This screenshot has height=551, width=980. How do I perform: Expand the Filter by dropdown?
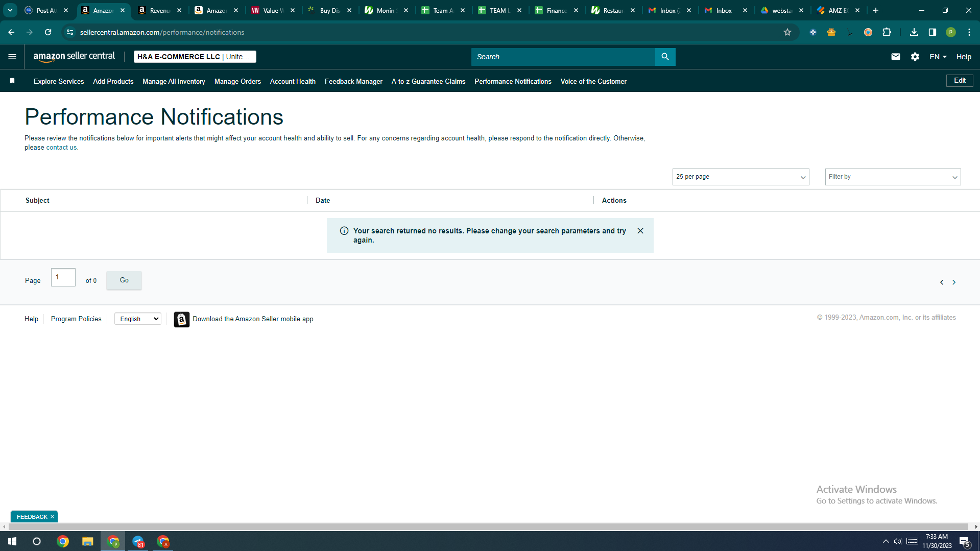pos(893,177)
